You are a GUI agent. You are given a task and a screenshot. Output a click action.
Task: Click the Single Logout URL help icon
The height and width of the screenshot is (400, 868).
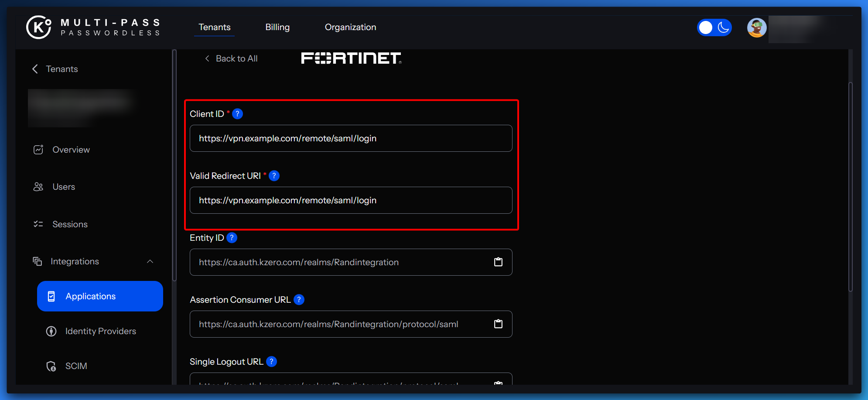coord(271,362)
